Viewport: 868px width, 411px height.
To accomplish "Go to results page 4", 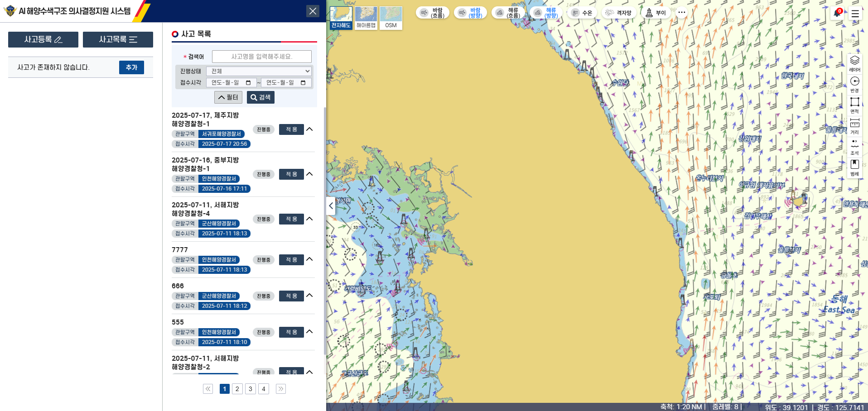I will coord(264,389).
